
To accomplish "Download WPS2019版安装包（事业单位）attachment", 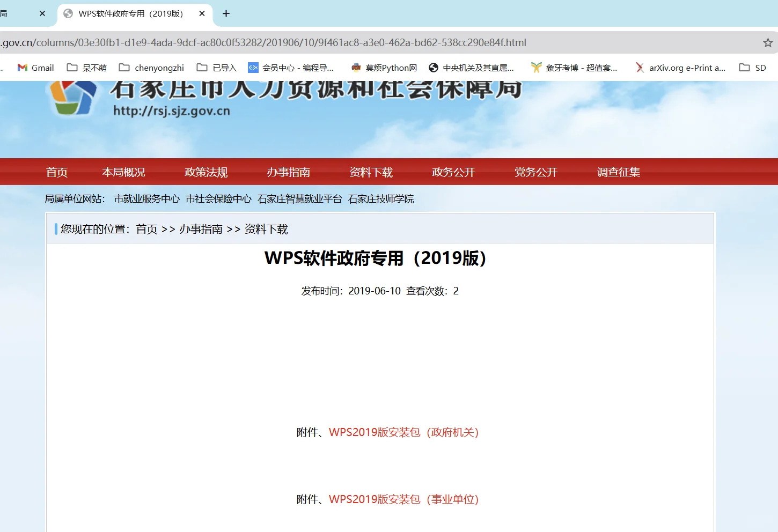I will coord(405,499).
